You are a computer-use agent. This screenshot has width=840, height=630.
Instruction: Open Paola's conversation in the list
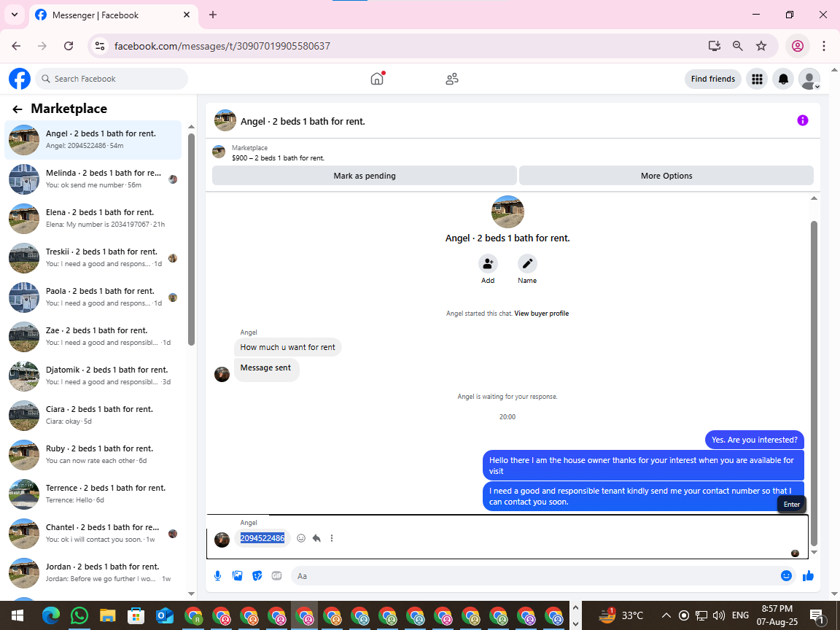93,297
